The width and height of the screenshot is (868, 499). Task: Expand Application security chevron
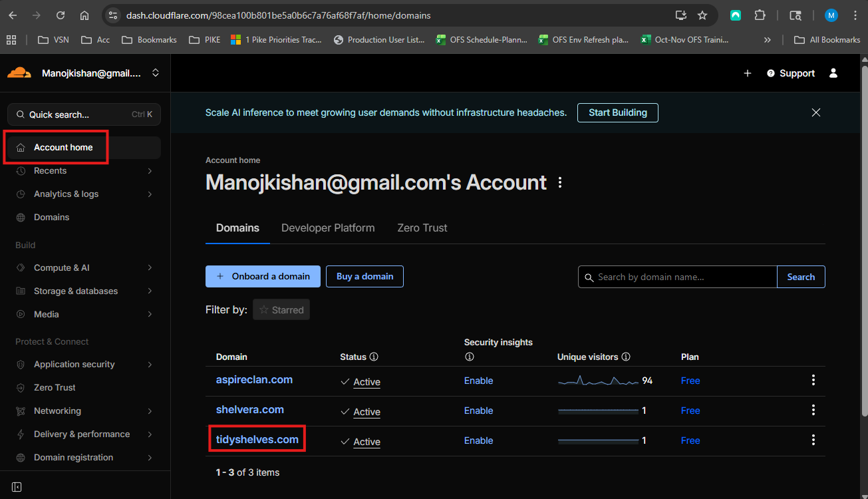[150, 365]
